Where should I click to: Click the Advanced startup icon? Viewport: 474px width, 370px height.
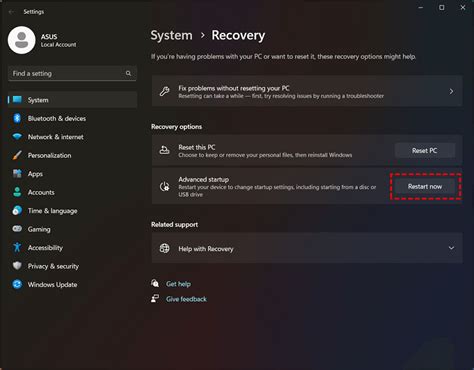pyautogui.click(x=164, y=187)
